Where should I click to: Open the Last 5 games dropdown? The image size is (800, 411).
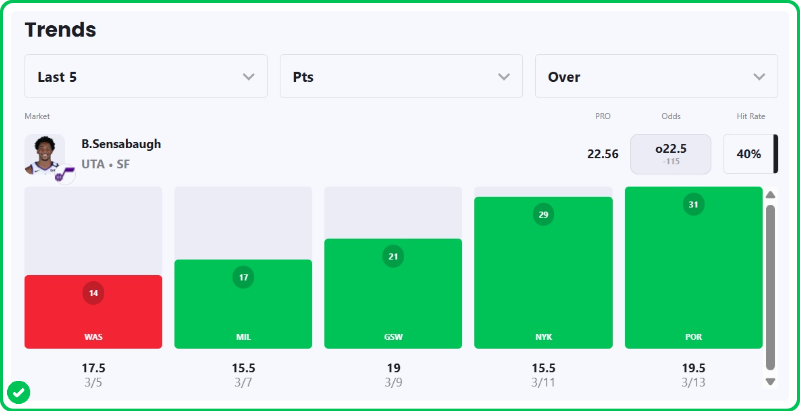146,76
